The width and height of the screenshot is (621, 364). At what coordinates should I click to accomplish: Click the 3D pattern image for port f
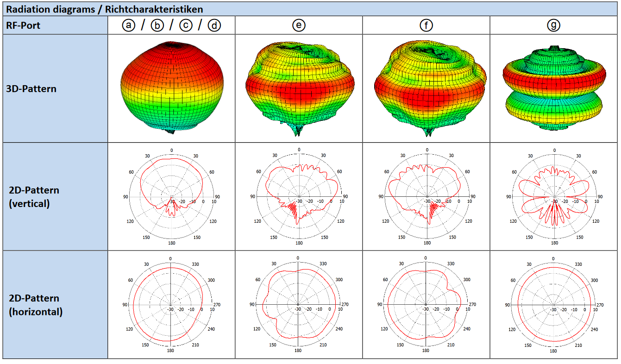pos(426,88)
